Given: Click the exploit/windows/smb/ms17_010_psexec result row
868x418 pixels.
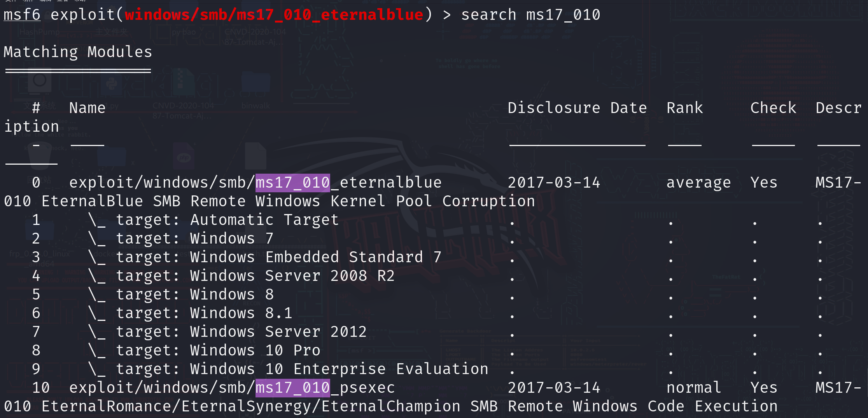Looking at the screenshot, I should tap(232, 388).
